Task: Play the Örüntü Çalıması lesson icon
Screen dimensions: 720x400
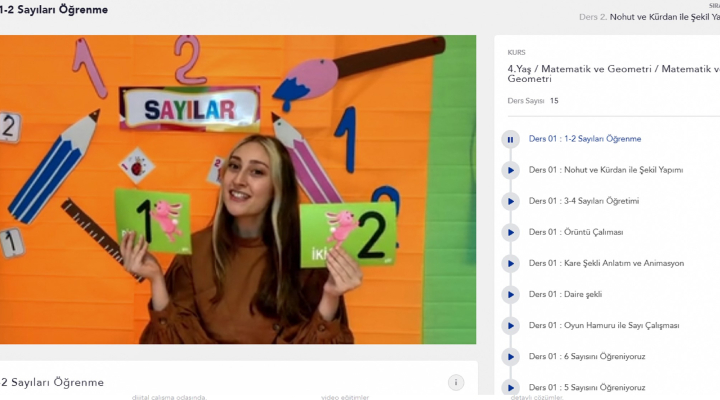Action: click(x=510, y=233)
